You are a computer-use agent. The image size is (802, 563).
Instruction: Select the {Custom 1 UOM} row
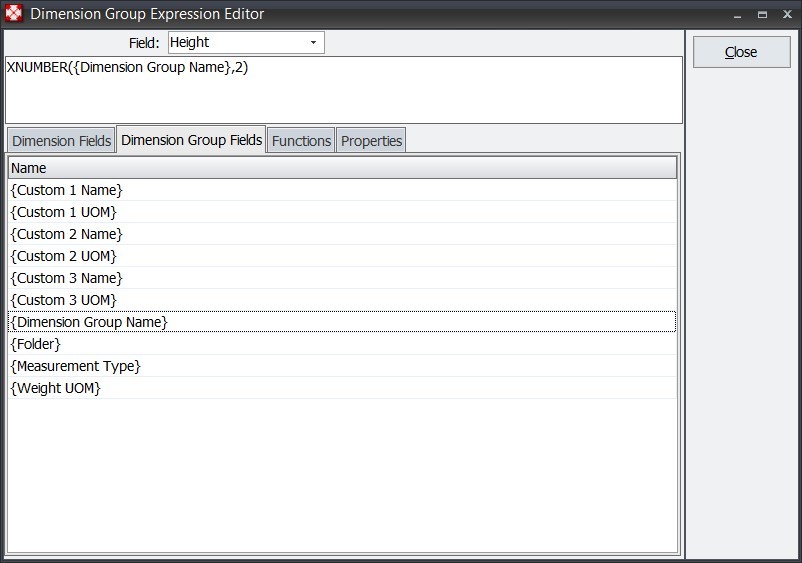342,212
